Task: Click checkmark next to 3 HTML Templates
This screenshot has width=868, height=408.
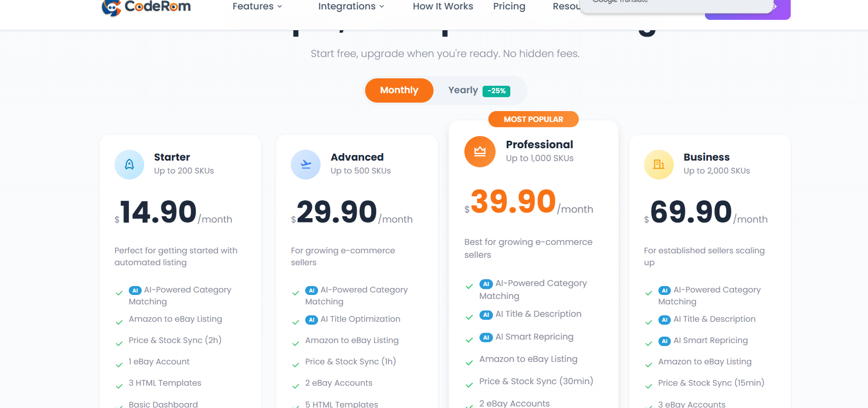Action: pos(119,386)
